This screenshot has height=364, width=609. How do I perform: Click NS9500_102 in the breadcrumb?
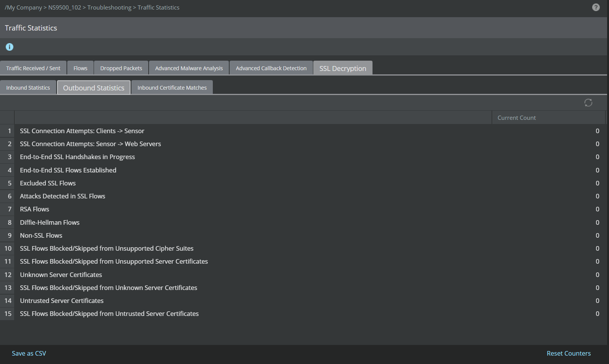pyautogui.click(x=65, y=7)
